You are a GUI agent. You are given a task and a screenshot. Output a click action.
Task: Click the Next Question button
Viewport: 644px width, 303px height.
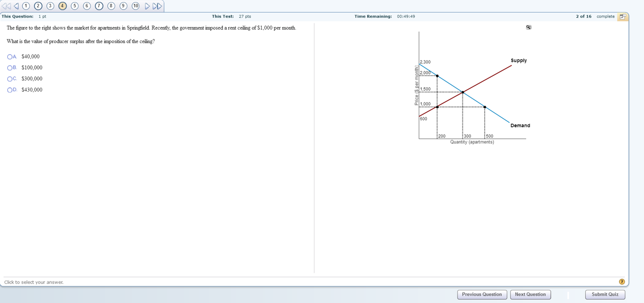coord(530,294)
